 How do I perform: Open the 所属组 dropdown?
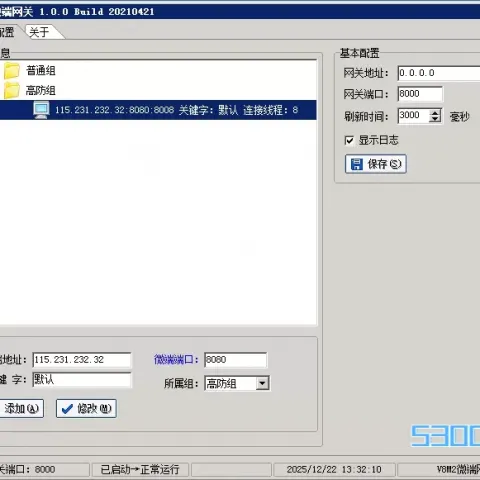click(262, 383)
